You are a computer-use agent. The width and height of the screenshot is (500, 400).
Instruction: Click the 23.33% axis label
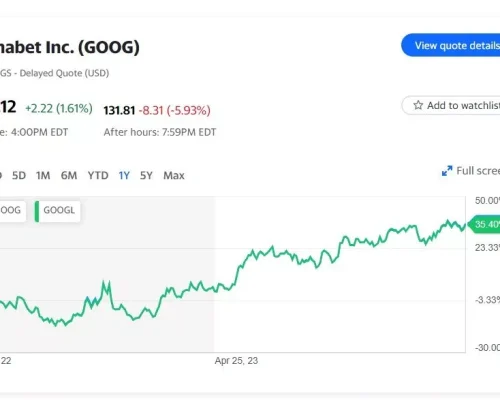[x=487, y=248]
